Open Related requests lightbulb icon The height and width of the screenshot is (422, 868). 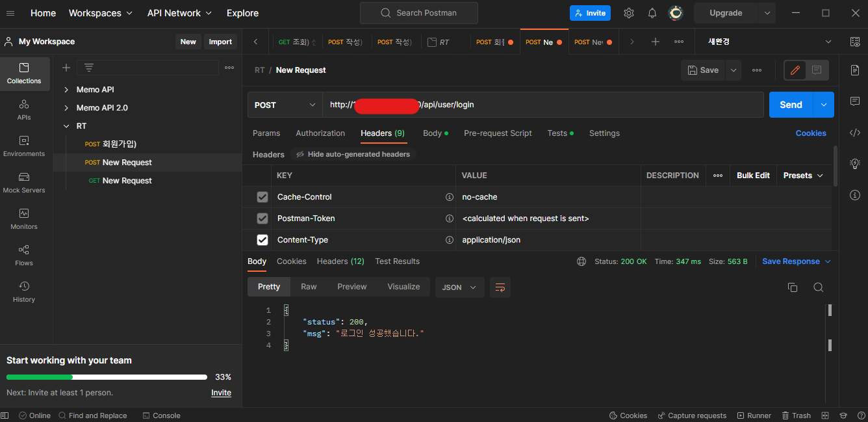[855, 164]
